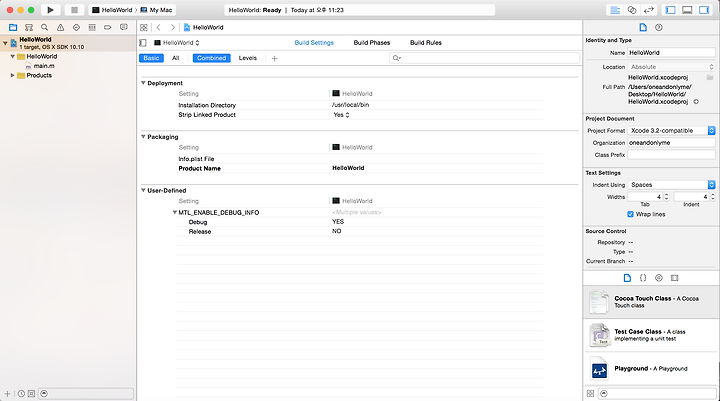Open Indent Using dropdown

[x=671, y=185]
